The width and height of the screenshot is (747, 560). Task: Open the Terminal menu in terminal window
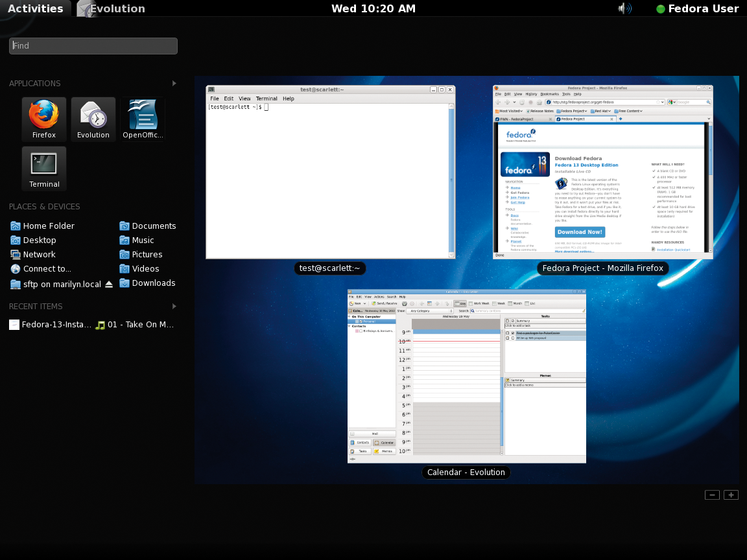click(x=267, y=99)
